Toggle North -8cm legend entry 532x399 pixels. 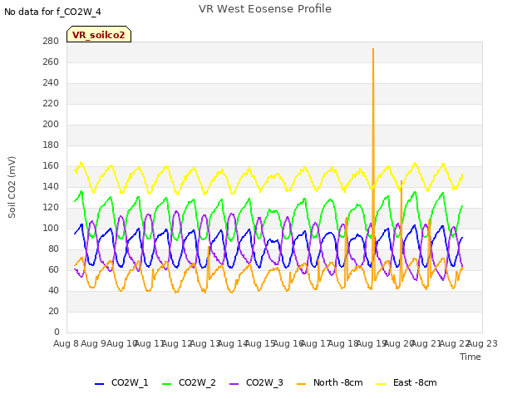[330, 382]
